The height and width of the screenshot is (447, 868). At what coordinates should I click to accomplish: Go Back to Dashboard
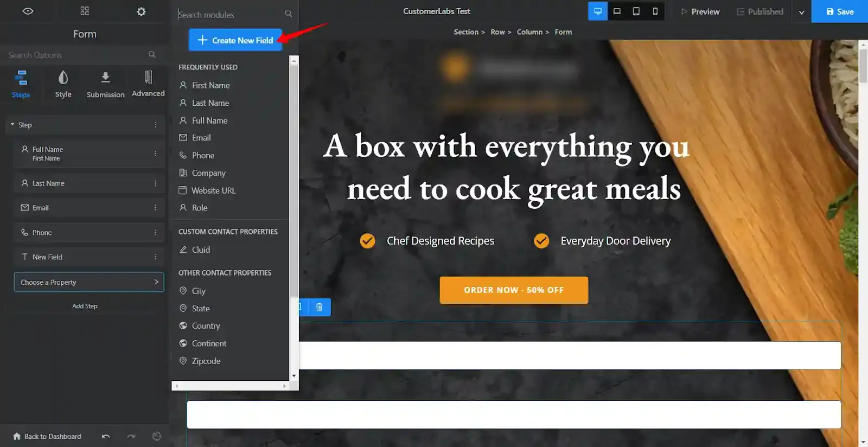coord(47,436)
